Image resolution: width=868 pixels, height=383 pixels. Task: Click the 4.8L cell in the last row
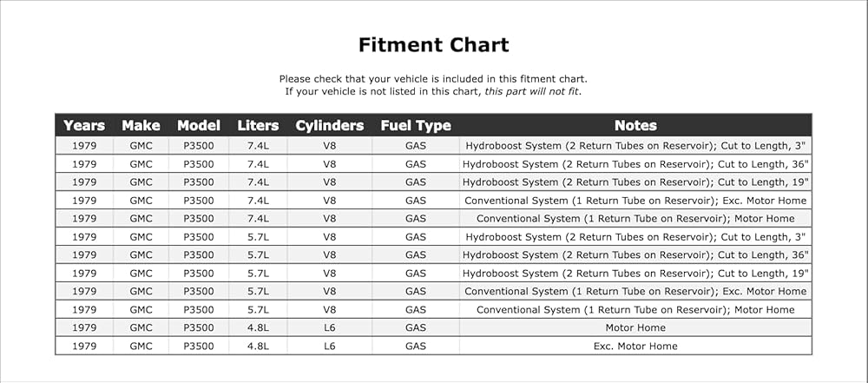tap(258, 346)
